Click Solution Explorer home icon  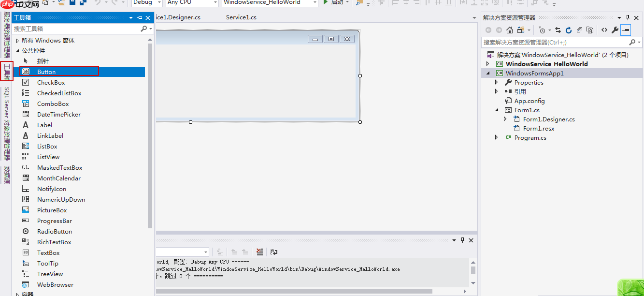pos(510,30)
